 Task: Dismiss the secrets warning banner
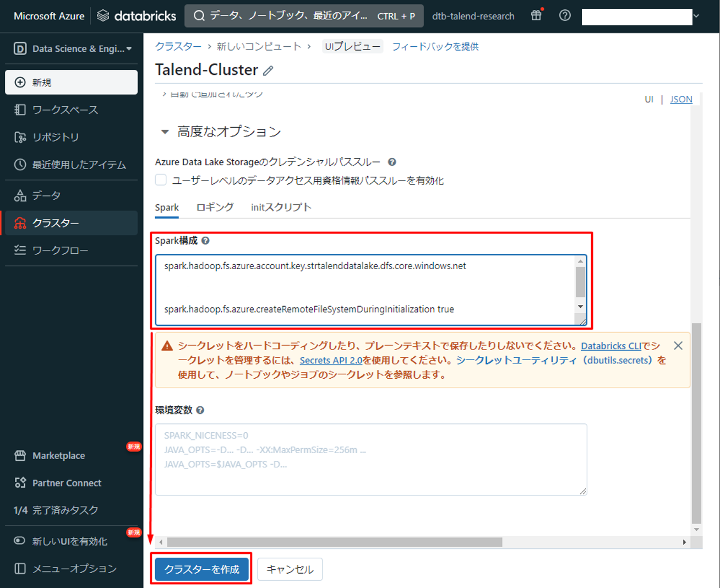click(x=678, y=346)
